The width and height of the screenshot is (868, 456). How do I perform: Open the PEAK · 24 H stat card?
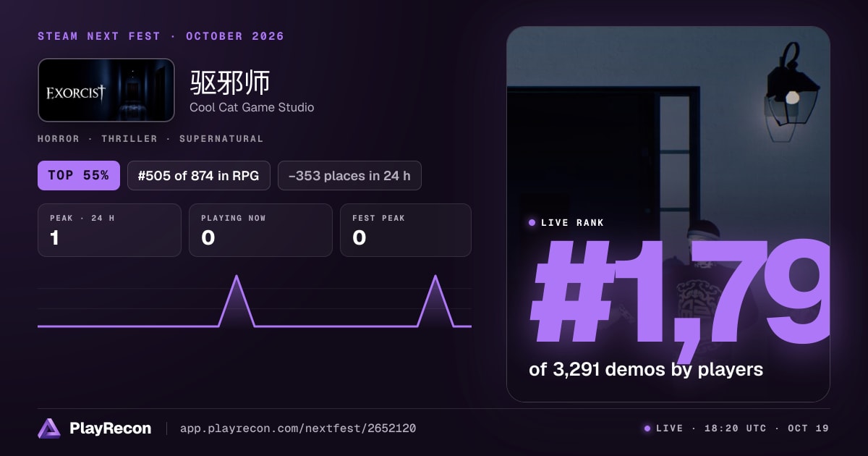coord(109,230)
